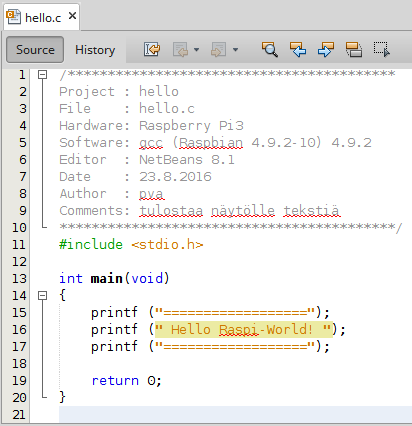Click the author name 'pva'
This screenshot has width=412, height=426.
pos(151,194)
